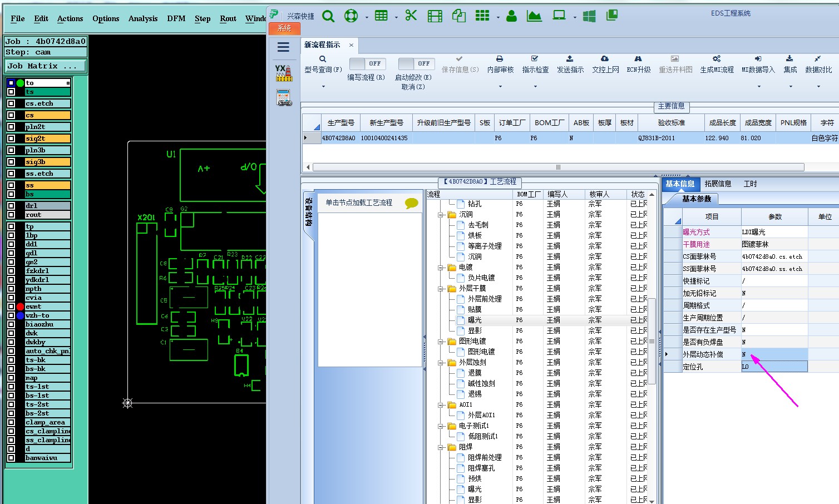Click the magnifier search icon in EDS toolbar
839x504 pixels.
(328, 16)
